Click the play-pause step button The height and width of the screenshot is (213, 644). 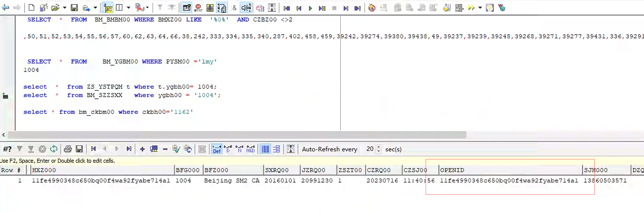(x=322, y=8)
